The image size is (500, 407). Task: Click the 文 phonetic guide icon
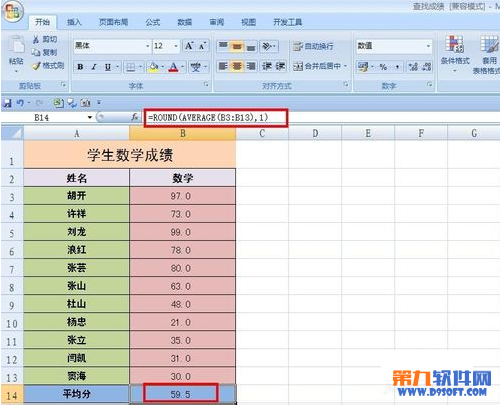click(x=196, y=67)
